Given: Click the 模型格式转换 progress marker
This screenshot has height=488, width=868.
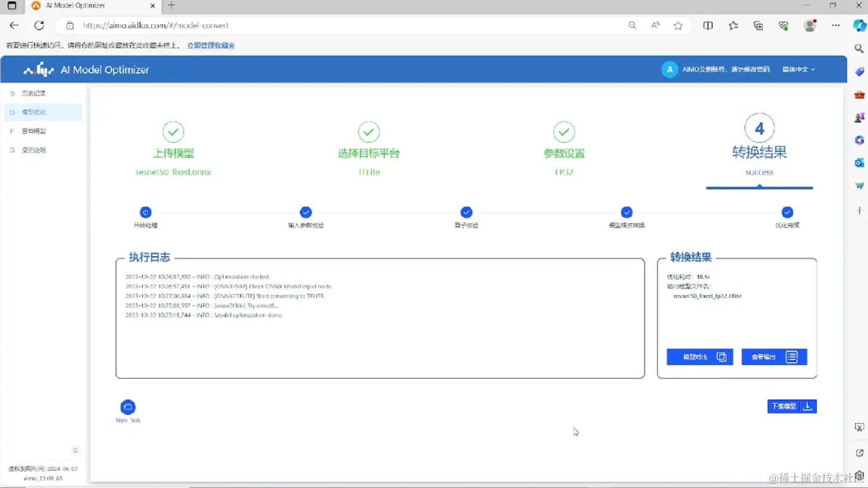Looking at the screenshot, I should point(626,212).
